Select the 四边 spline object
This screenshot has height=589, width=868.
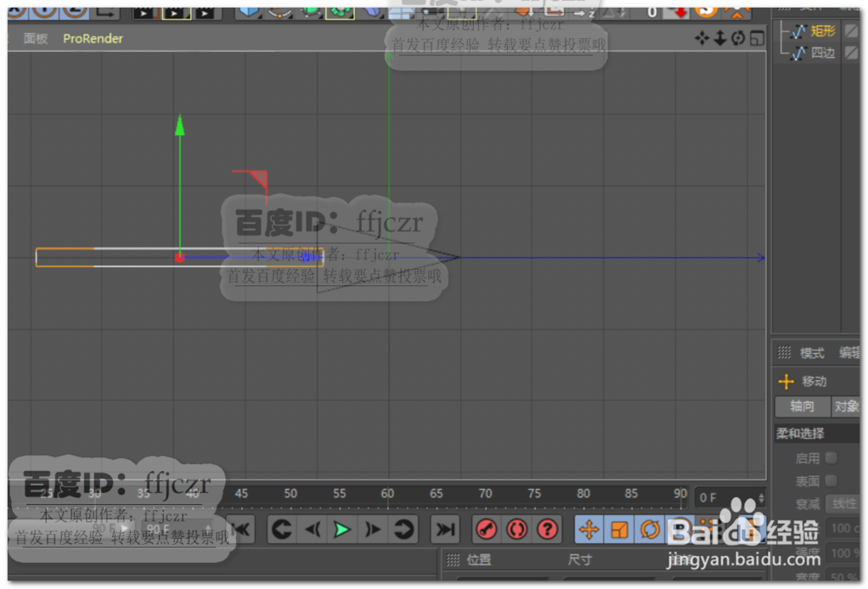[822, 53]
